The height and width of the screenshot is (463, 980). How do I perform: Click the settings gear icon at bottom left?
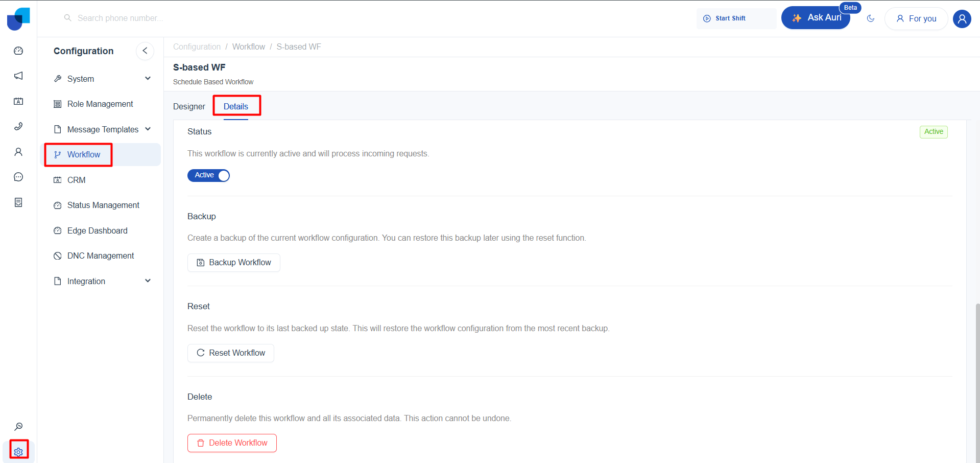(x=18, y=452)
